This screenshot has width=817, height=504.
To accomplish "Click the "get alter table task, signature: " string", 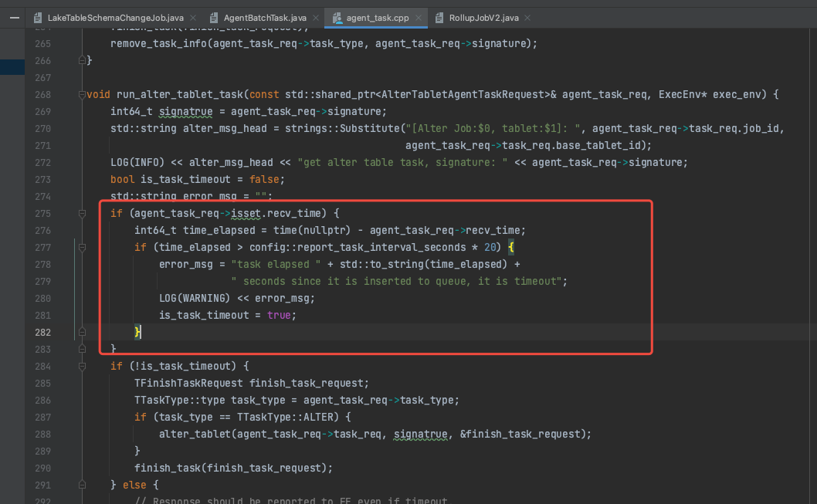I will tap(402, 162).
